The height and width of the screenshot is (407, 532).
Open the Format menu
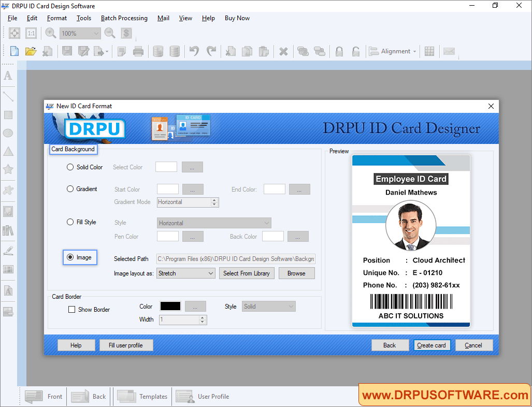point(56,18)
